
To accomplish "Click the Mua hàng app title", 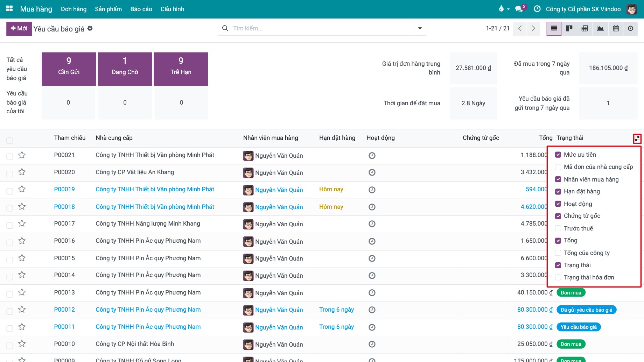I will click(36, 9).
